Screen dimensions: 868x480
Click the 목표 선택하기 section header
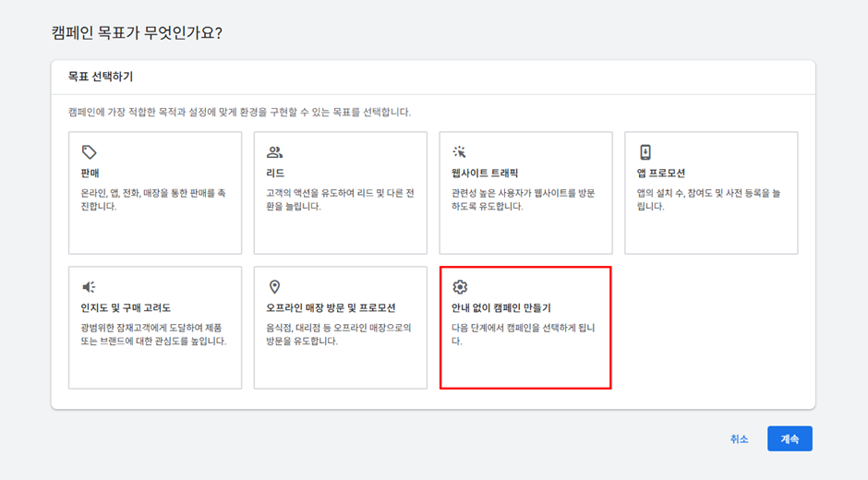[101, 77]
